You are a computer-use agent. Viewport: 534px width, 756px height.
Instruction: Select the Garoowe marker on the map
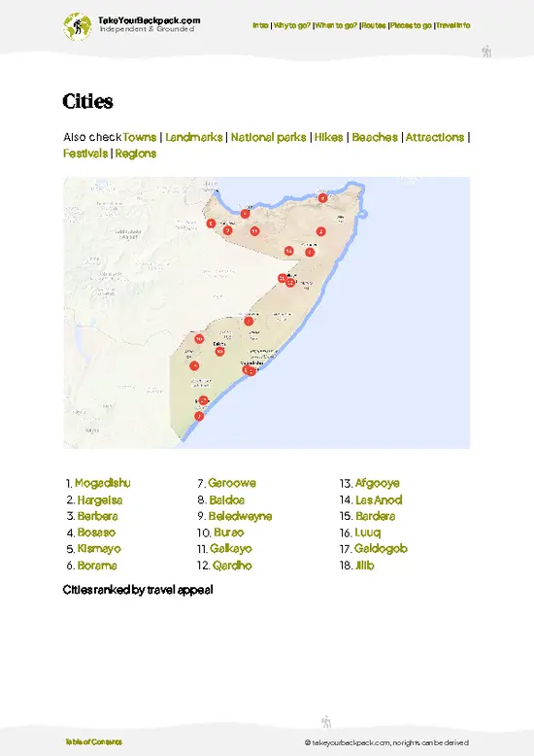[310, 252]
